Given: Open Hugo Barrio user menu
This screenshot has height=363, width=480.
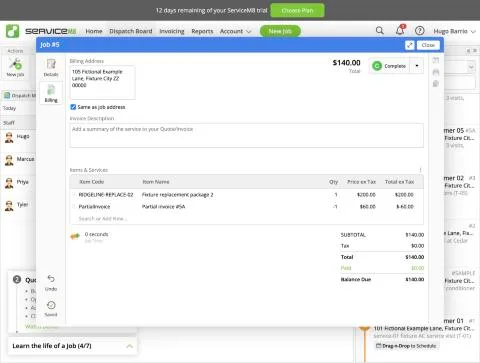Looking at the screenshot, I should 454,31.
